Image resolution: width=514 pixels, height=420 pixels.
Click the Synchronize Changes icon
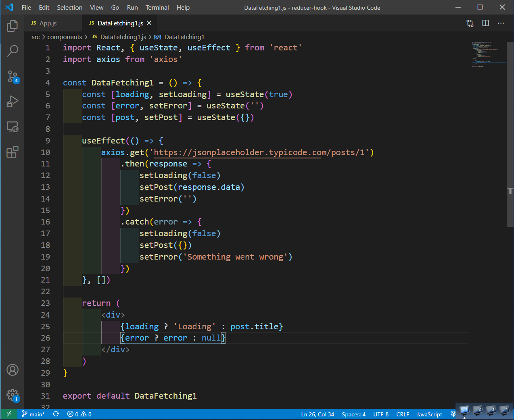[56, 414]
